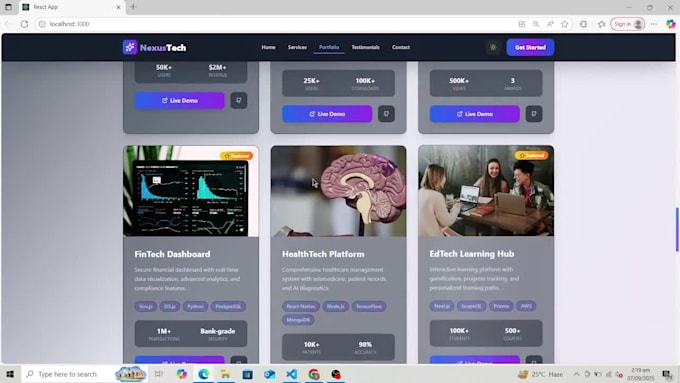Start Read aloud from address bar icon
The height and width of the screenshot is (383, 680).
pos(550,24)
